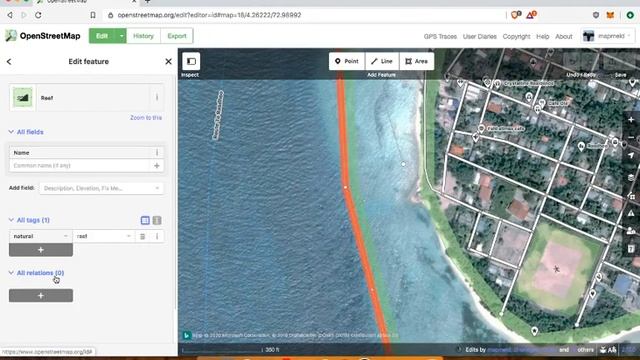The image size is (640, 360).
Task: Click the green Edit button
Action: 102,36
